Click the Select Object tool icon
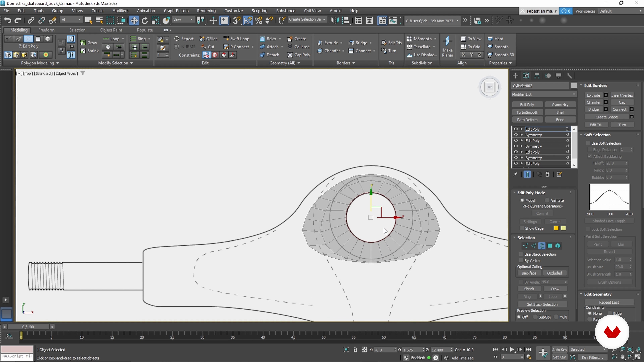This screenshot has height=362, width=644. (x=89, y=20)
